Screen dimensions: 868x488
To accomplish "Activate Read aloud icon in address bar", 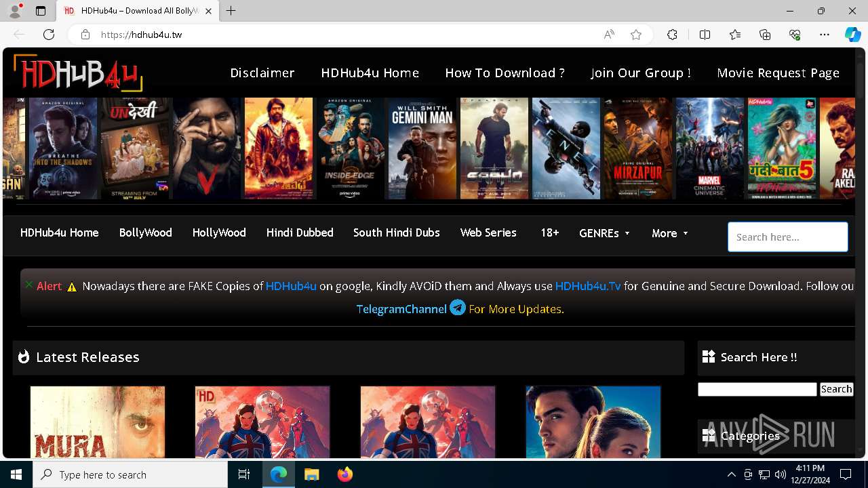I will click(x=609, y=35).
